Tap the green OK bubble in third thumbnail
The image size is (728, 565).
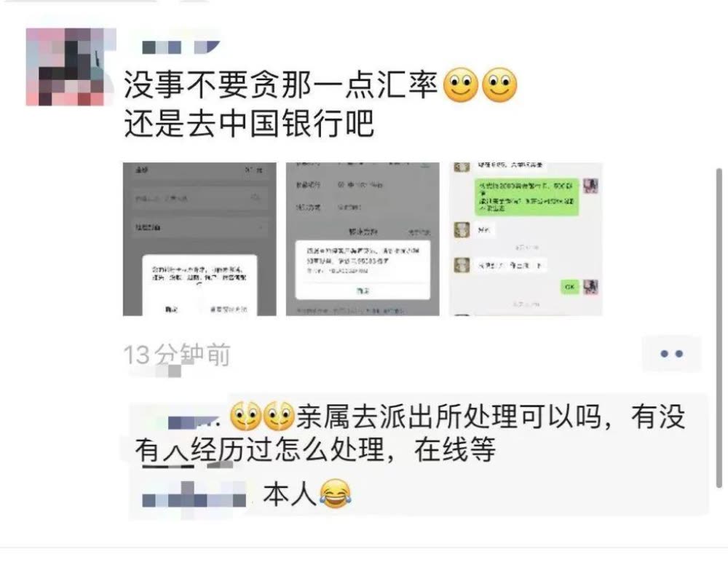tap(570, 287)
